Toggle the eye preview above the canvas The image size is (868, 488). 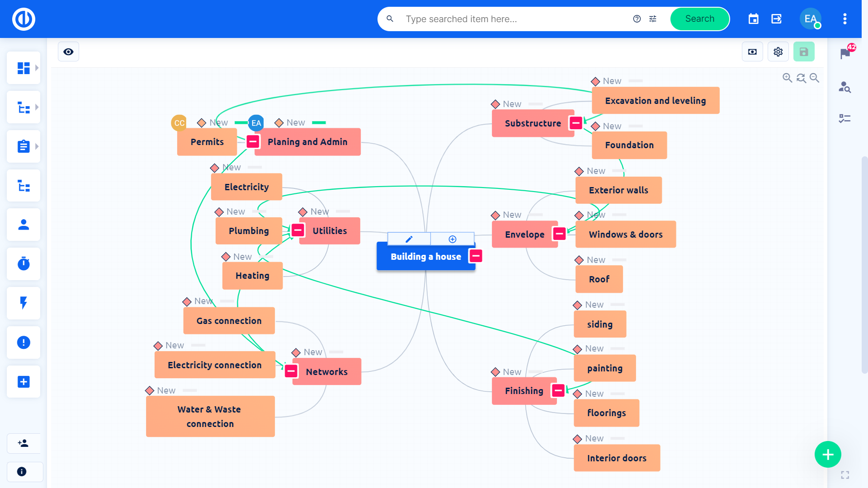point(68,52)
